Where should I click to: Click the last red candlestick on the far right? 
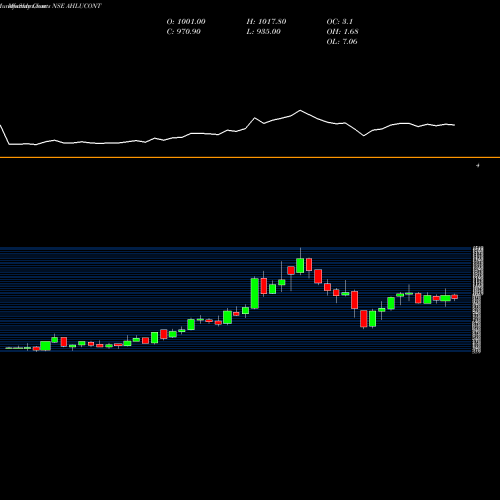click(455, 297)
